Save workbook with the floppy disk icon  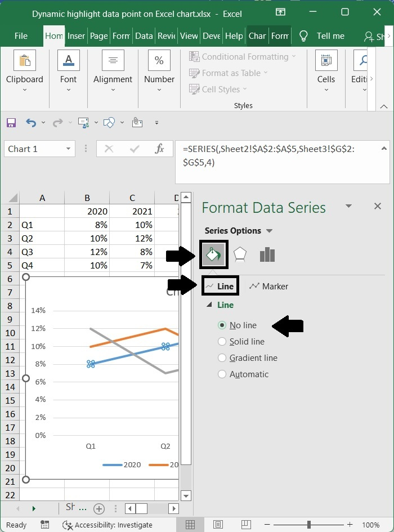pyautogui.click(x=11, y=123)
